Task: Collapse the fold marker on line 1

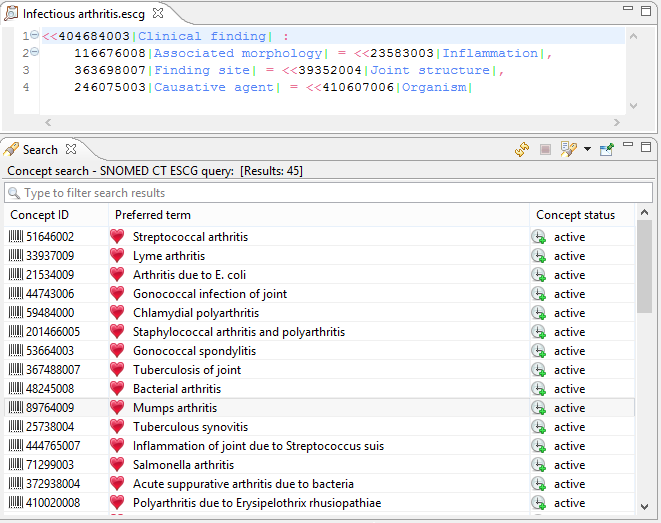Action: point(34,36)
